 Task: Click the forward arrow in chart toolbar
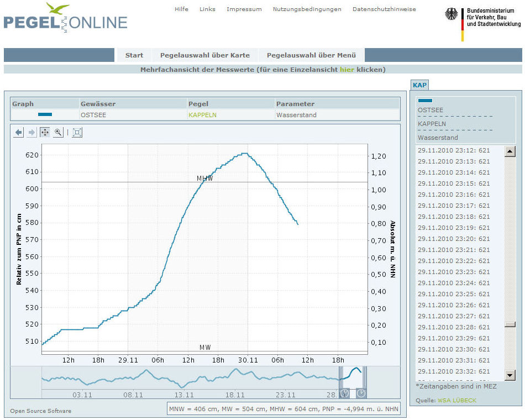click(32, 133)
